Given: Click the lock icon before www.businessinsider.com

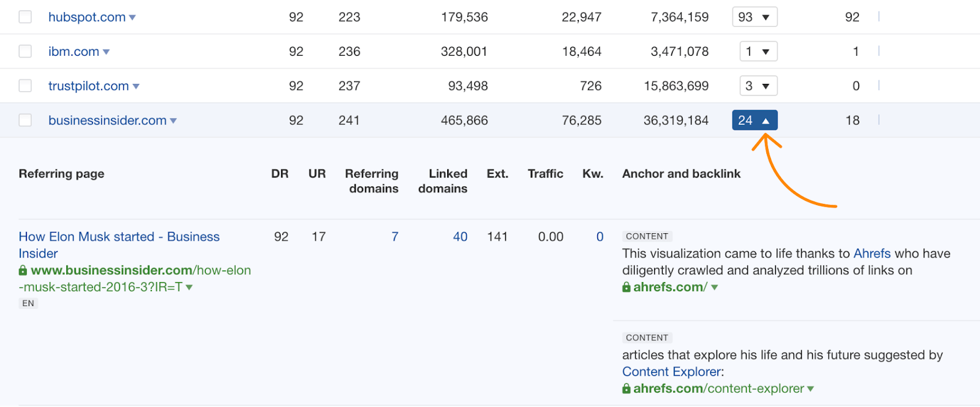Looking at the screenshot, I should pos(23,270).
